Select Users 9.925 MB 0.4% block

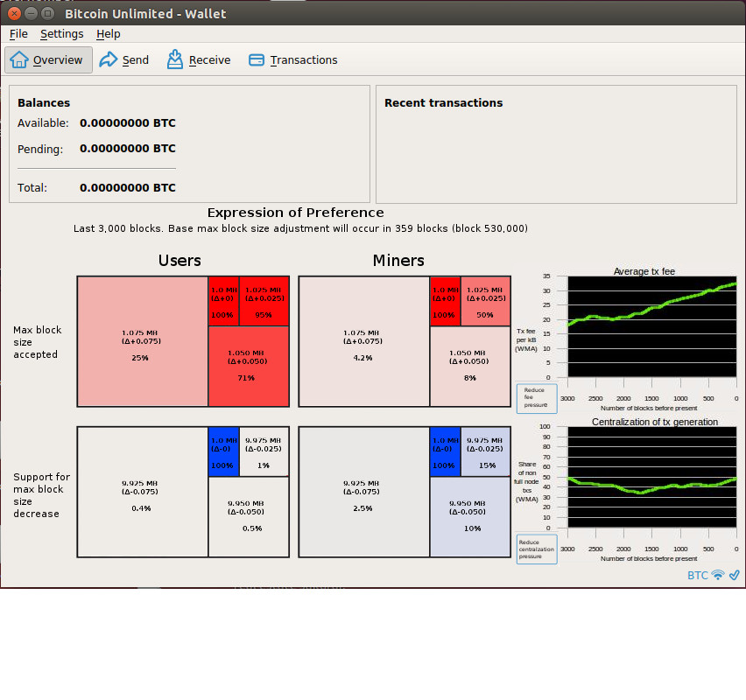click(x=142, y=492)
